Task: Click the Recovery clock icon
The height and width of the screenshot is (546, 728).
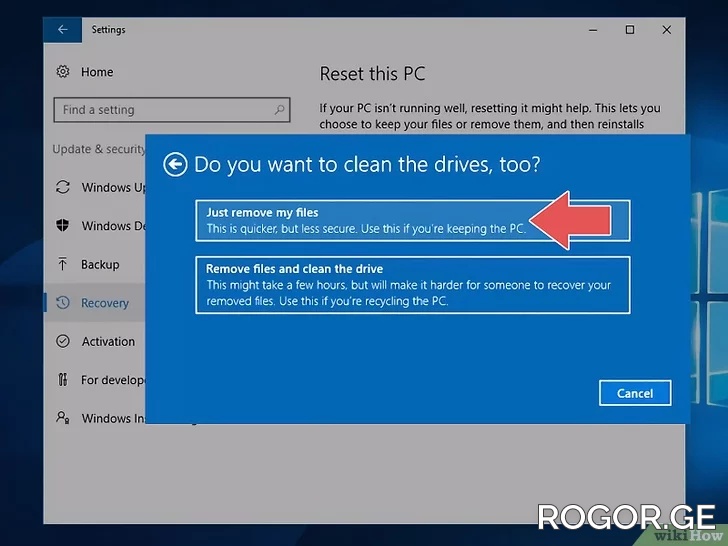Action: coord(63,303)
